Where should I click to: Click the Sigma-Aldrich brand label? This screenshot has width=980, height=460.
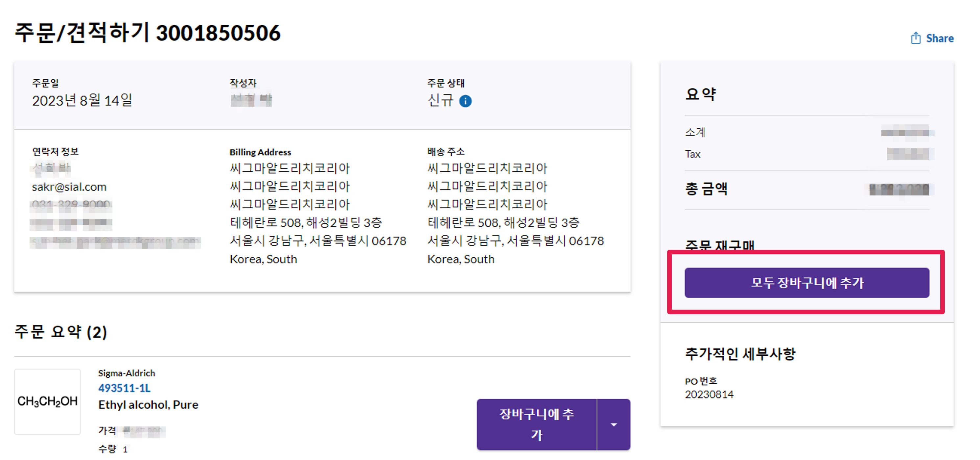[x=126, y=373]
